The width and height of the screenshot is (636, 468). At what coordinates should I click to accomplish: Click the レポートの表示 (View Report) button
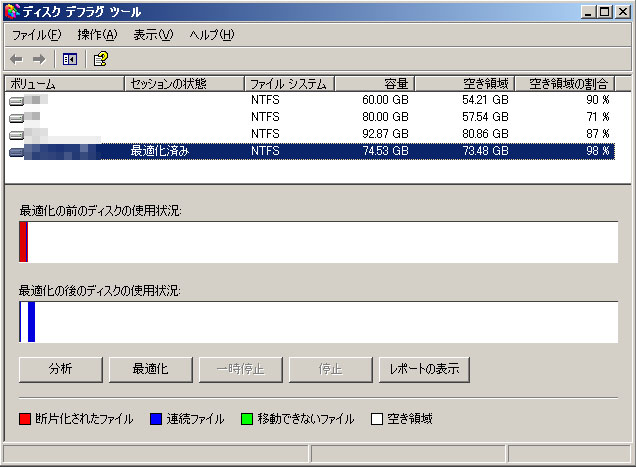424,369
